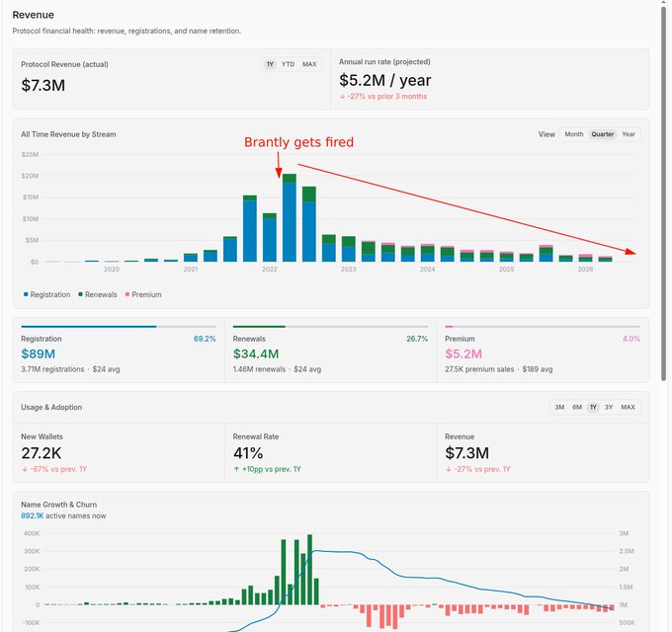Click the 892.1K active names link
This screenshot has width=672, height=632.
pyautogui.click(x=33, y=515)
